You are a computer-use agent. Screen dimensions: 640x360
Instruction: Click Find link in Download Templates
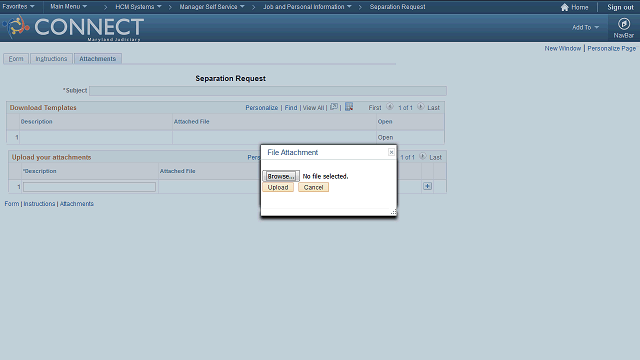click(x=291, y=108)
